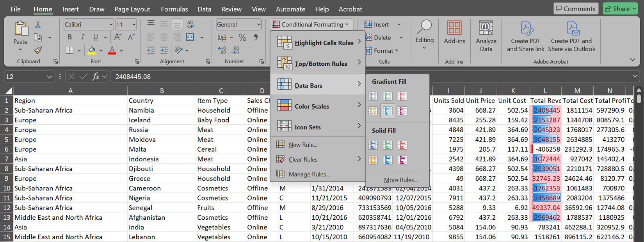Open the Calibri font name dropdown
644x242 pixels.
[111, 25]
